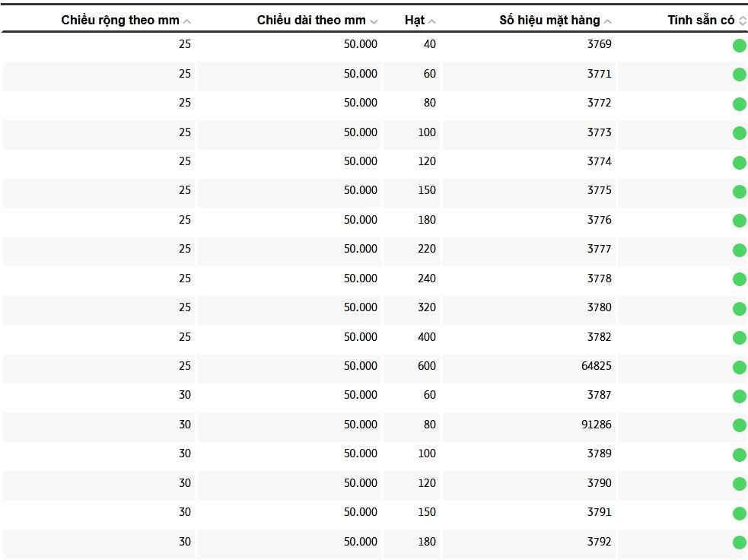Viewport: 748px width, 560px height.
Task: Sort the Hạt column arrow
Action: 432,21
